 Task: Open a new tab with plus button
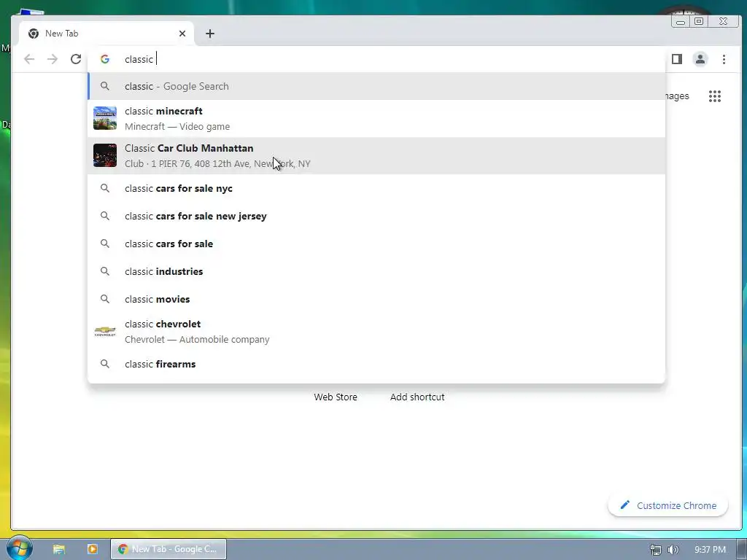pos(210,34)
